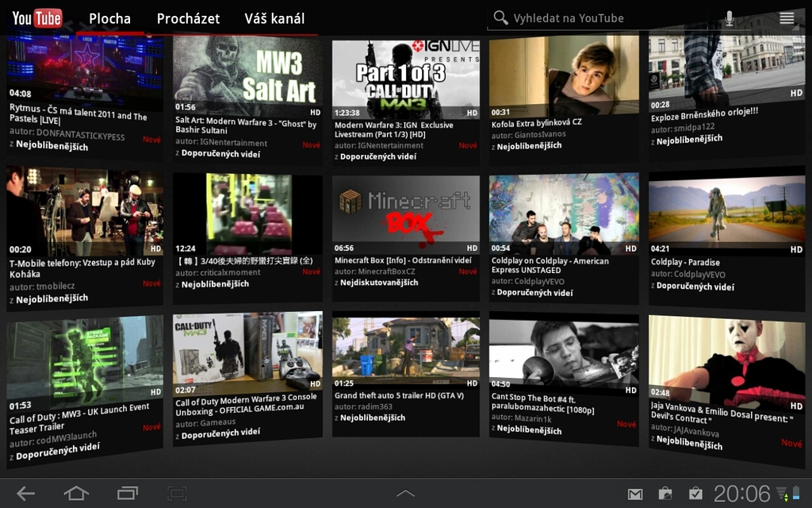Tap the screenshot icon in the navigation bar
This screenshot has width=812, height=508.
pyautogui.click(x=176, y=492)
